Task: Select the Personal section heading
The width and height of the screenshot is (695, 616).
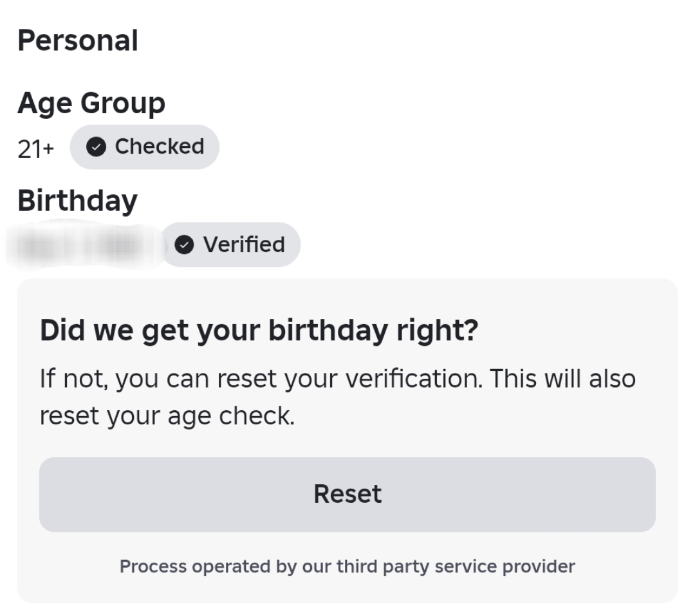Action: [x=78, y=41]
